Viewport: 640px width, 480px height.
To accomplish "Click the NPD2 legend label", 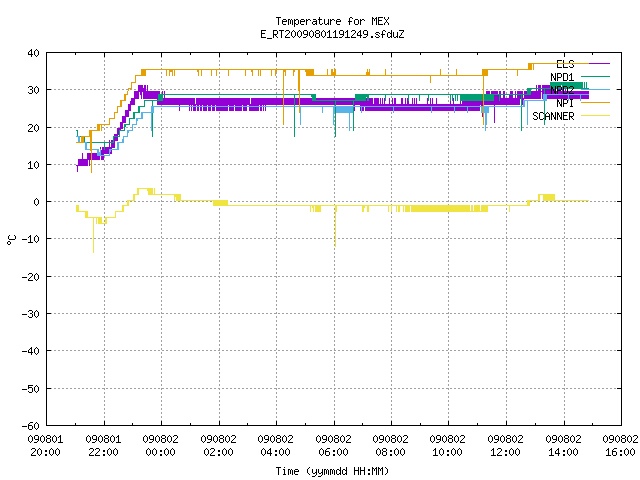I will tap(562, 90).
